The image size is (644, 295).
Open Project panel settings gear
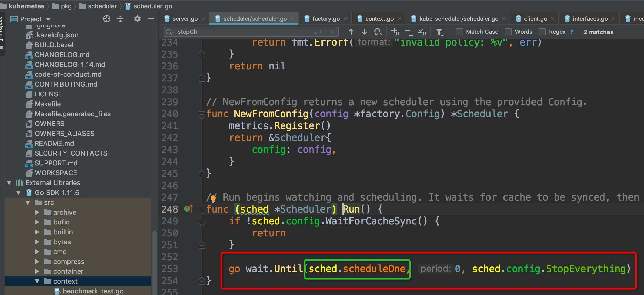(x=137, y=19)
